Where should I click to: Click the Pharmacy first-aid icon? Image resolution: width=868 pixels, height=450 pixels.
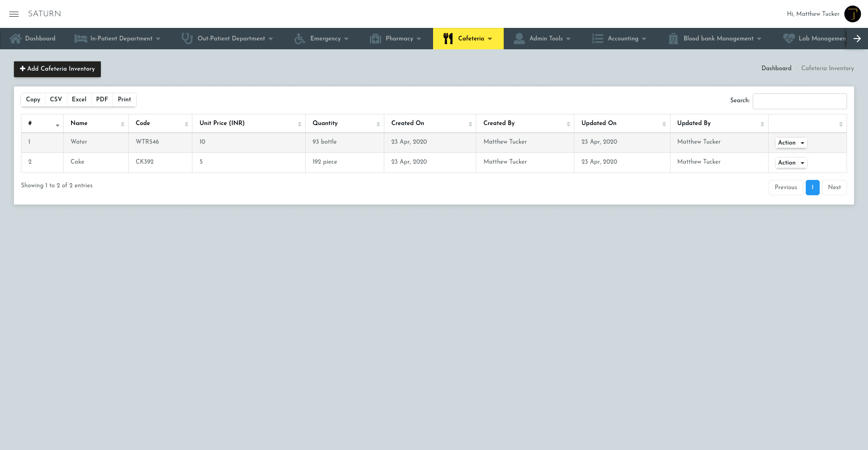point(375,38)
